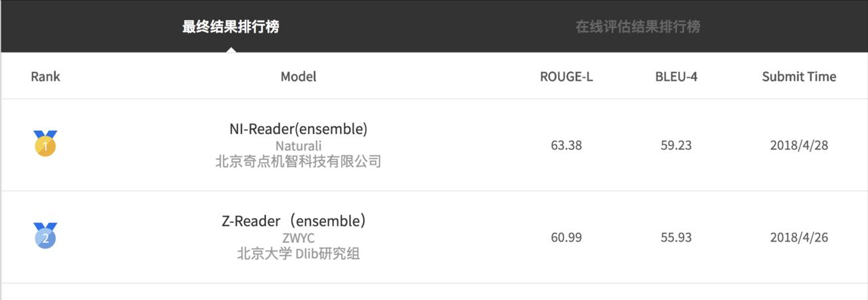Viewport: 868px width, 300px height.
Task: Click the Naturali team name
Action: pos(299,145)
